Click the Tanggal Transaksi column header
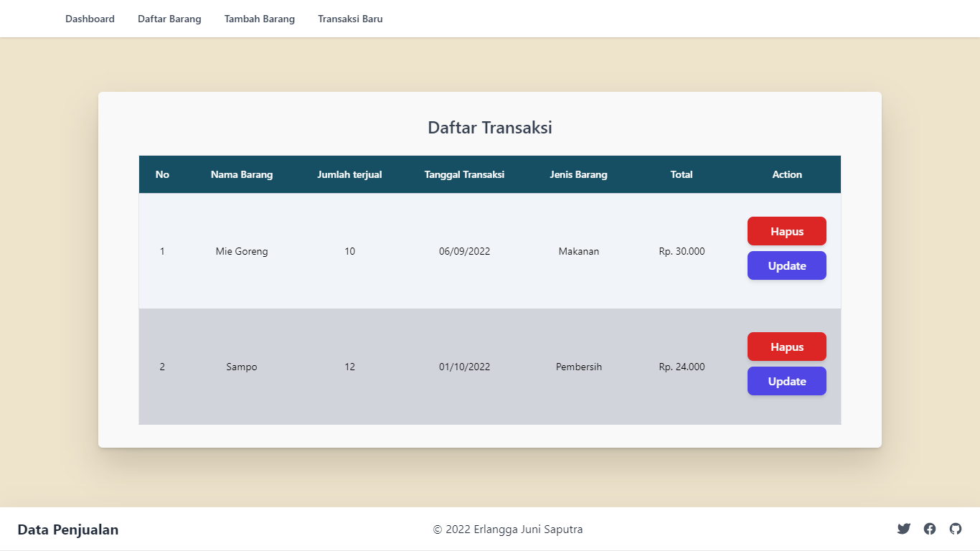 tap(464, 174)
